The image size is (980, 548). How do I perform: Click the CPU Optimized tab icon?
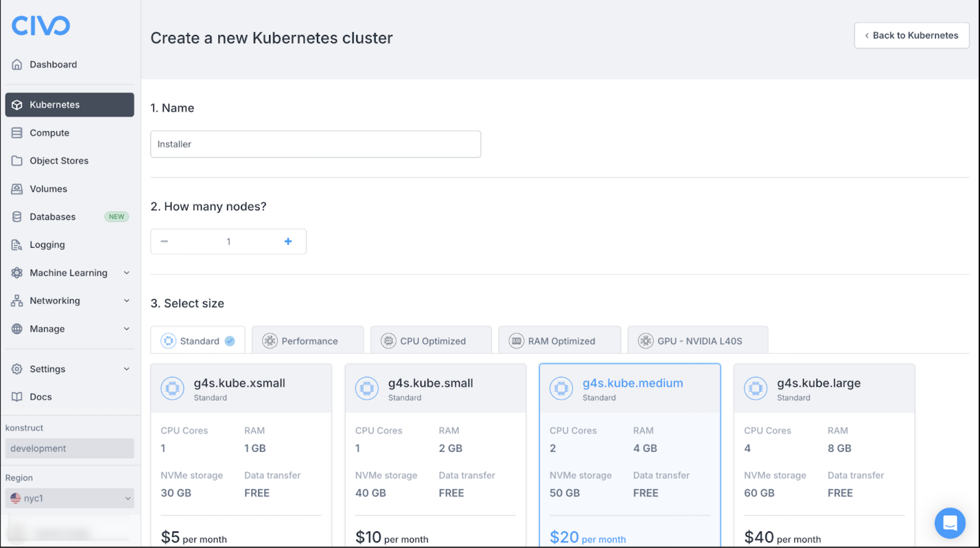coord(388,341)
